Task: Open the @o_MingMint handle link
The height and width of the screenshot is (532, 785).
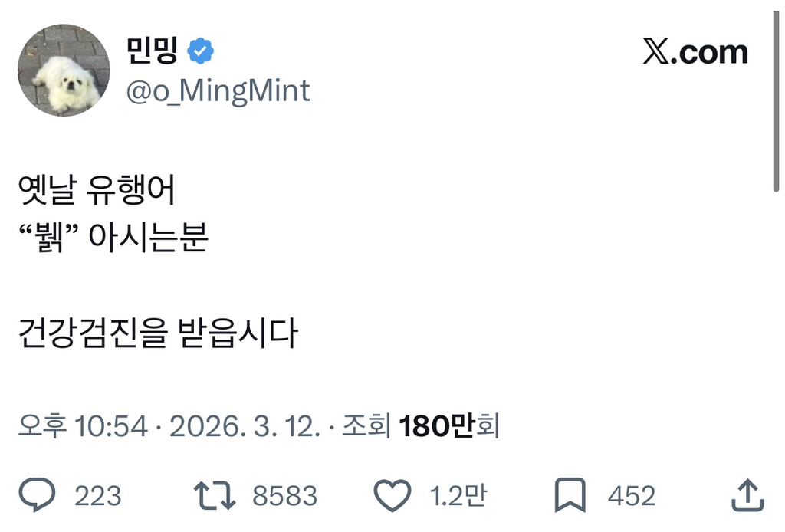Action: pos(218,91)
